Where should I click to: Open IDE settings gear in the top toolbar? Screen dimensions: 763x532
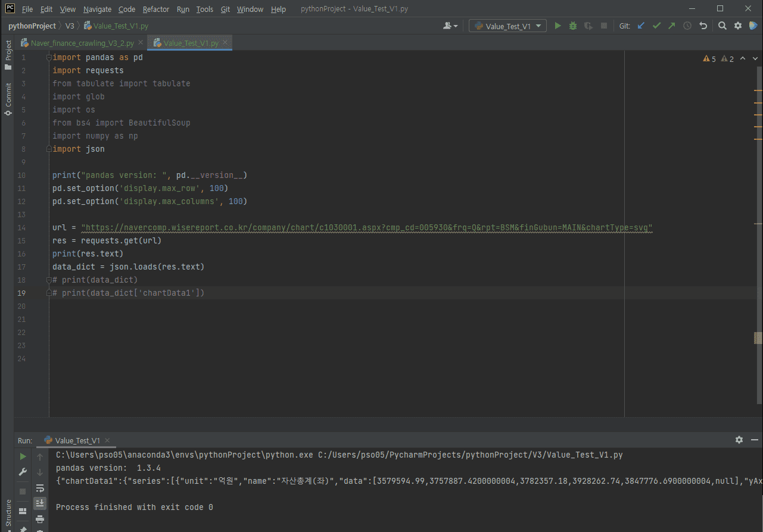click(738, 26)
